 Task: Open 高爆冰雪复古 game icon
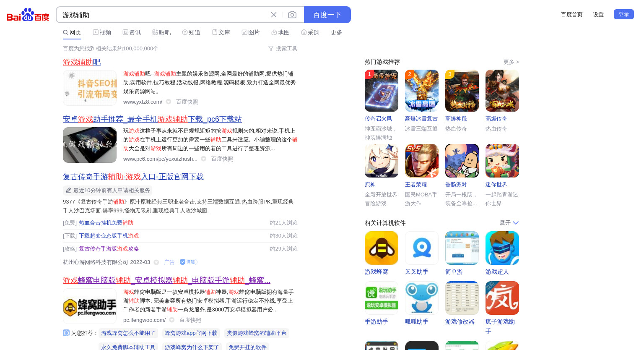[x=422, y=91]
